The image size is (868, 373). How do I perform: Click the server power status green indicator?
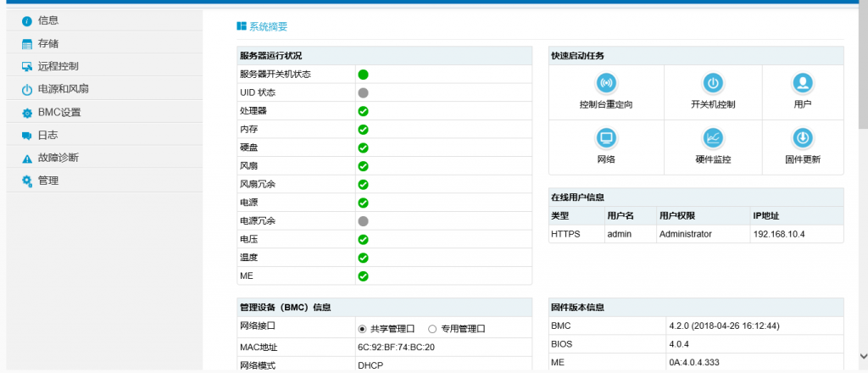[x=363, y=75]
